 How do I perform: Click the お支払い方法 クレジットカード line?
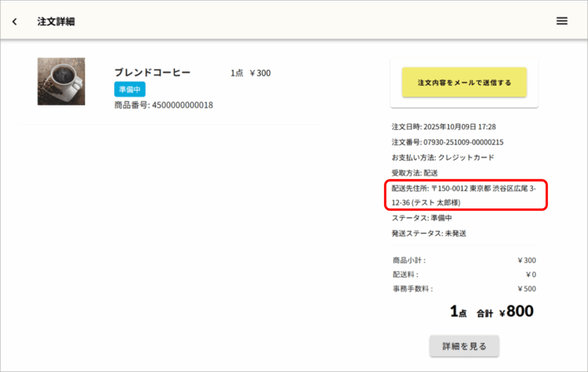pos(443,158)
